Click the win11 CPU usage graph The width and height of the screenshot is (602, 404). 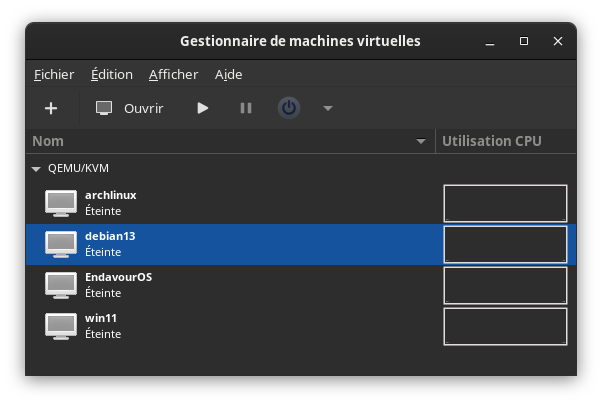[x=505, y=327]
